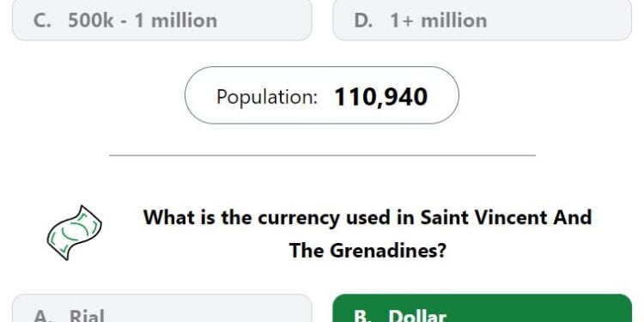Click the green banknote currency icon
The image size is (644, 322).
pos(75,233)
